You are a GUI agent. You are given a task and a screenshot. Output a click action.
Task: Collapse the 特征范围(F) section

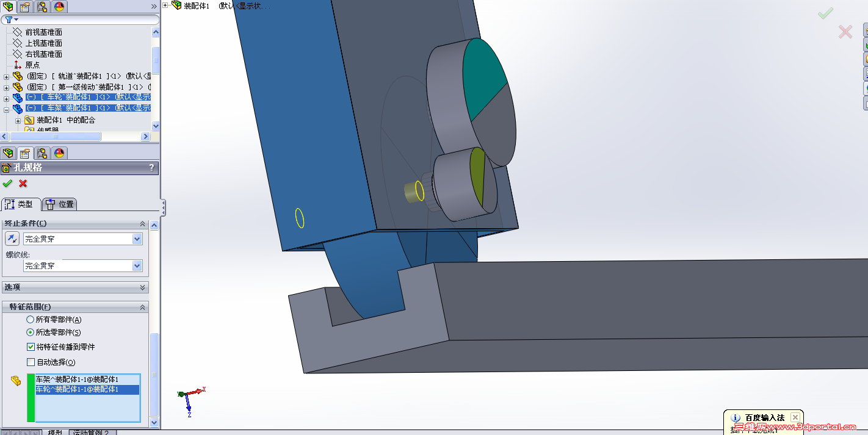coord(143,307)
